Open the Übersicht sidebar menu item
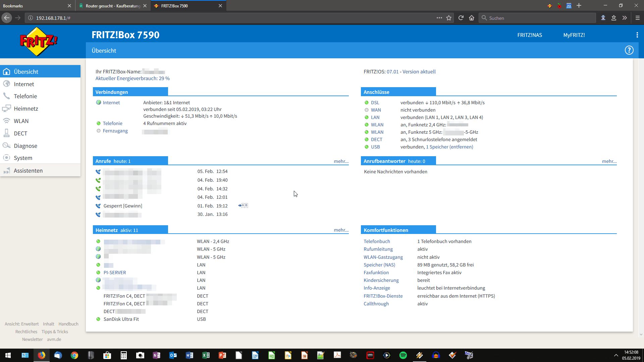Screen dimensions: 644x362 point(40,71)
